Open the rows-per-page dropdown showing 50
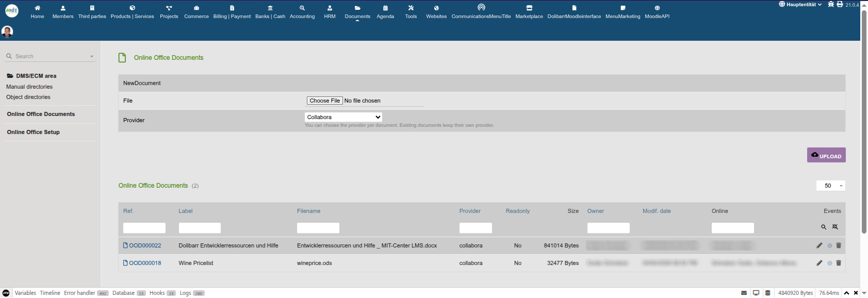 point(830,186)
